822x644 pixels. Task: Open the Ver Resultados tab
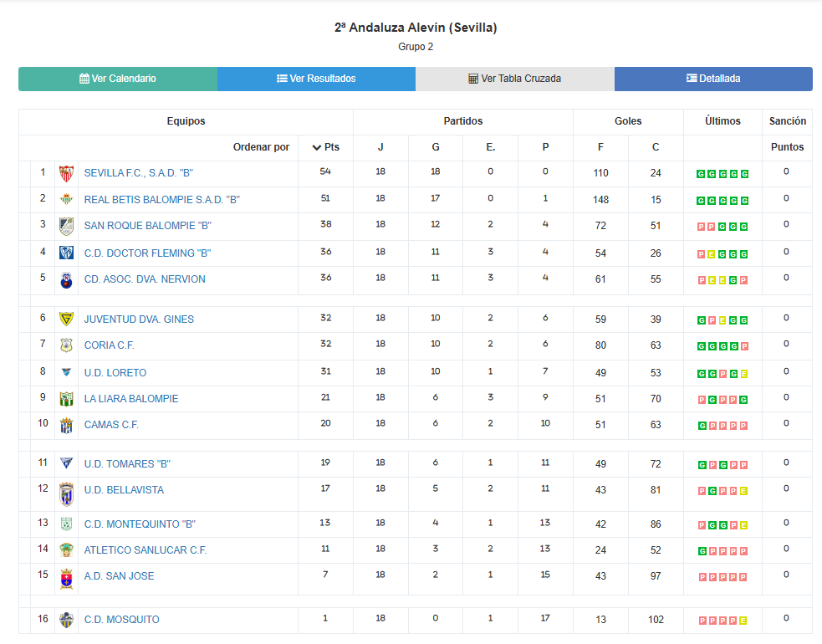[x=317, y=79]
